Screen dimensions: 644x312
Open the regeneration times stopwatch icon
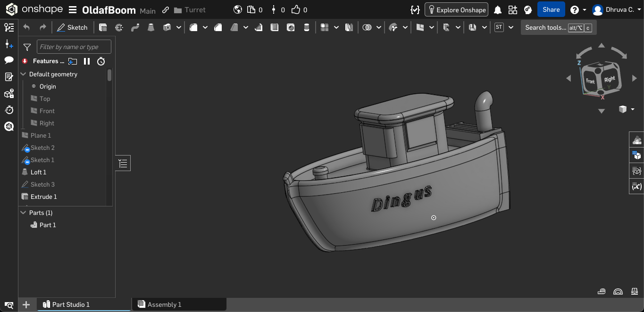click(x=101, y=61)
